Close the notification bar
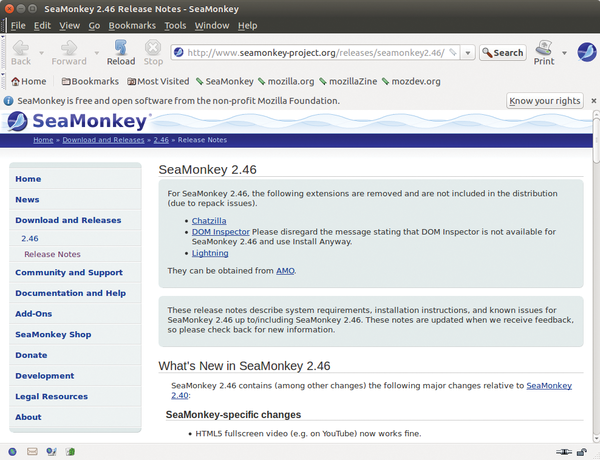The width and height of the screenshot is (600, 460). (x=593, y=101)
